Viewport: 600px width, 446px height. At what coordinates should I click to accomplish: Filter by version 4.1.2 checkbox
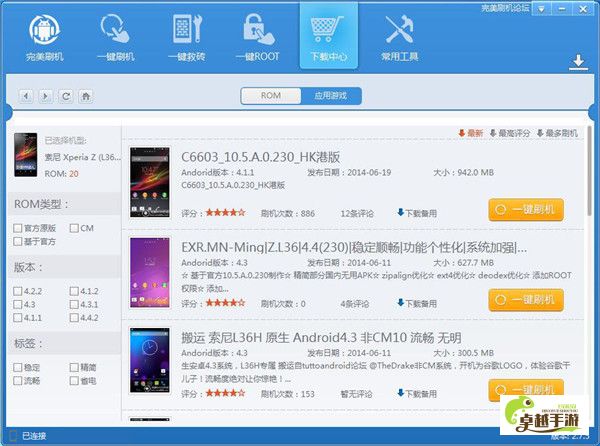[x=74, y=291]
